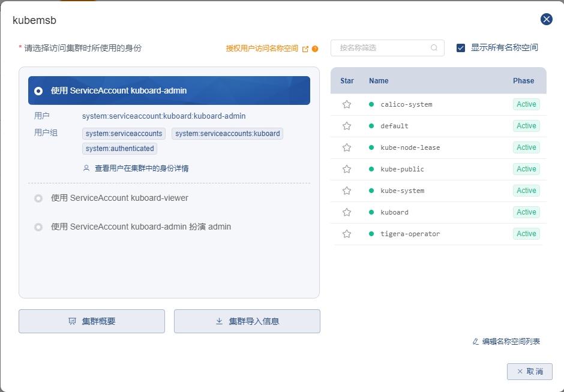Star the kube-system namespace
564x392 pixels.
click(346, 190)
